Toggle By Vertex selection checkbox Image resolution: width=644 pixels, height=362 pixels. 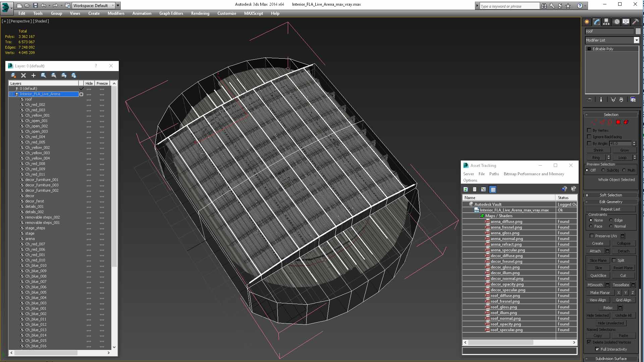[x=589, y=130]
